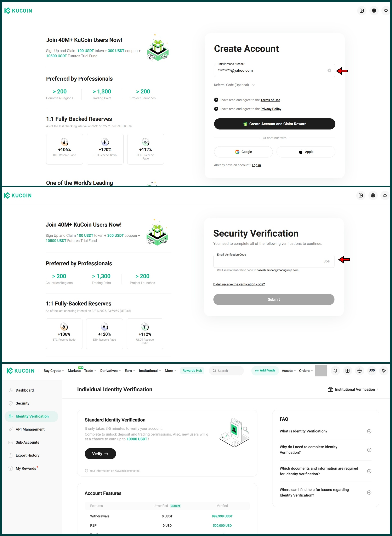Continue with Apple button
Image resolution: width=392 pixels, height=536 pixels.
(306, 152)
